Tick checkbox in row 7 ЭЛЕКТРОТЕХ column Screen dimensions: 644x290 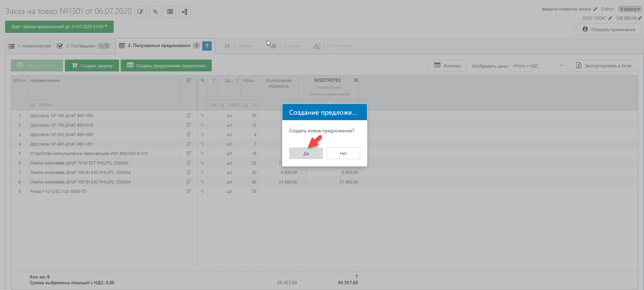pos(304,173)
